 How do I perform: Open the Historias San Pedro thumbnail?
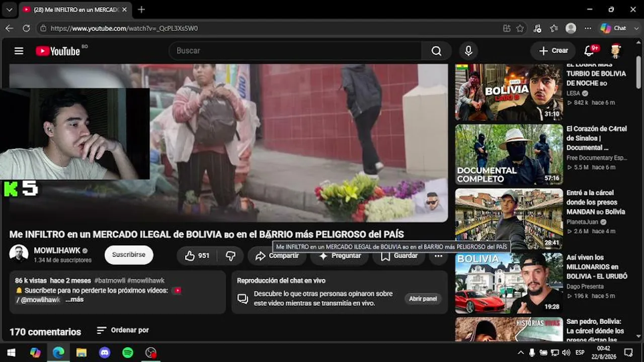[x=509, y=330]
